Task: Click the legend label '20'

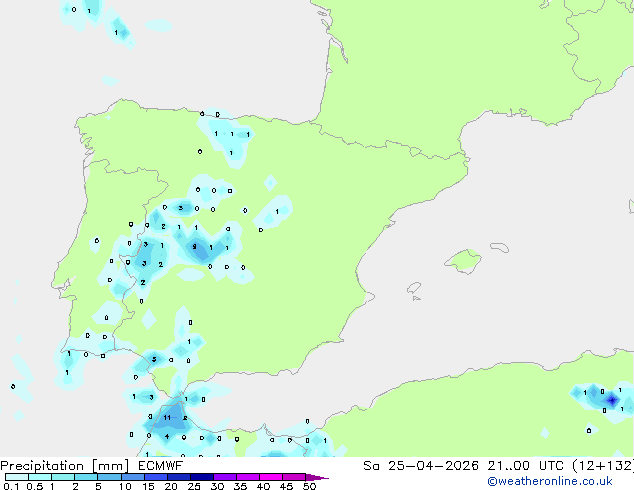Action: tap(171, 486)
